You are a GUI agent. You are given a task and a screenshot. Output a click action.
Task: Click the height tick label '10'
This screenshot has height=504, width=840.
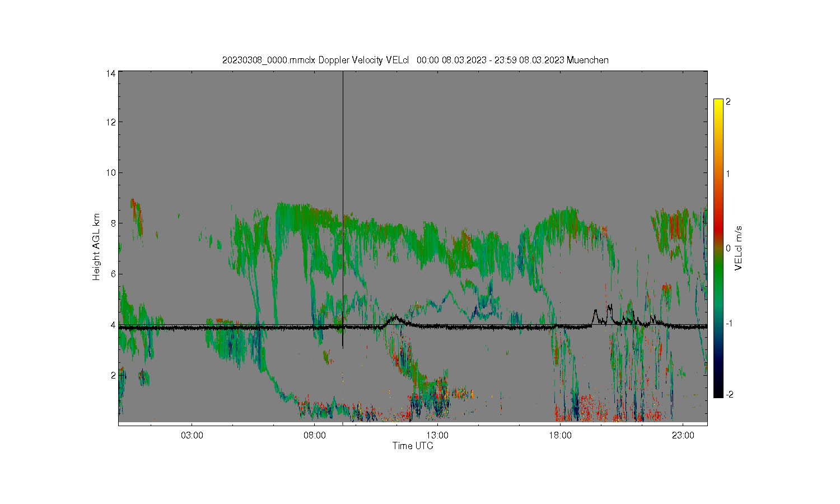(111, 172)
